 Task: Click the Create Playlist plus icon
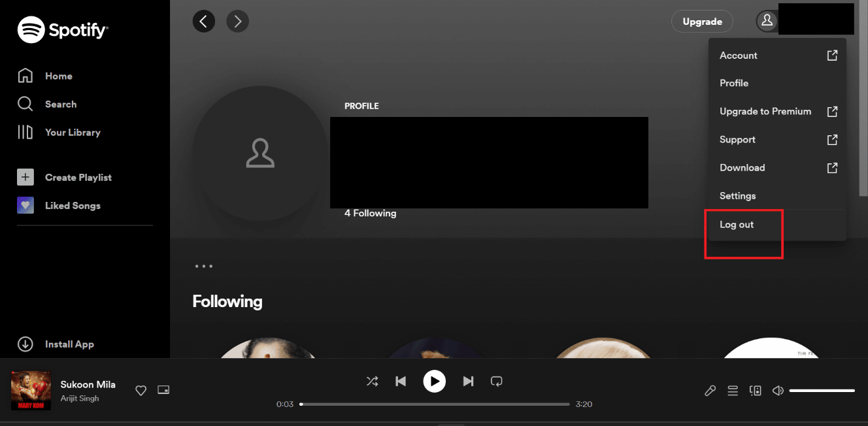(x=25, y=177)
